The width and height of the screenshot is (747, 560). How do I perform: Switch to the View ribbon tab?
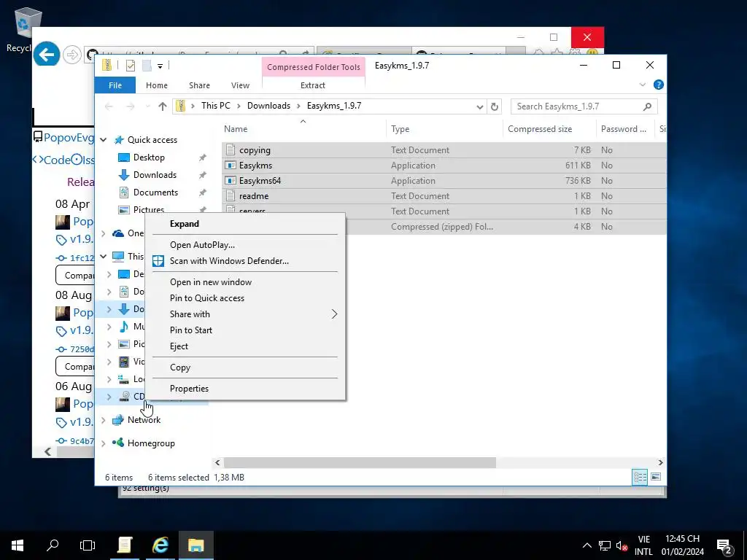click(240, 85)
